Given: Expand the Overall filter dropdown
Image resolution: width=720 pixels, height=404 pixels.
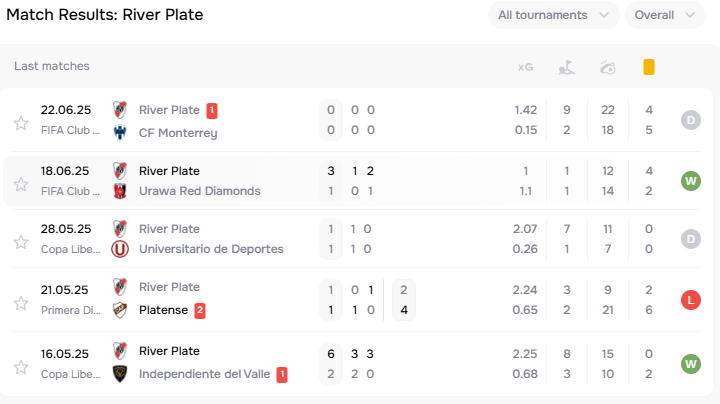Looking at the screenshot, I should [665, 15].
